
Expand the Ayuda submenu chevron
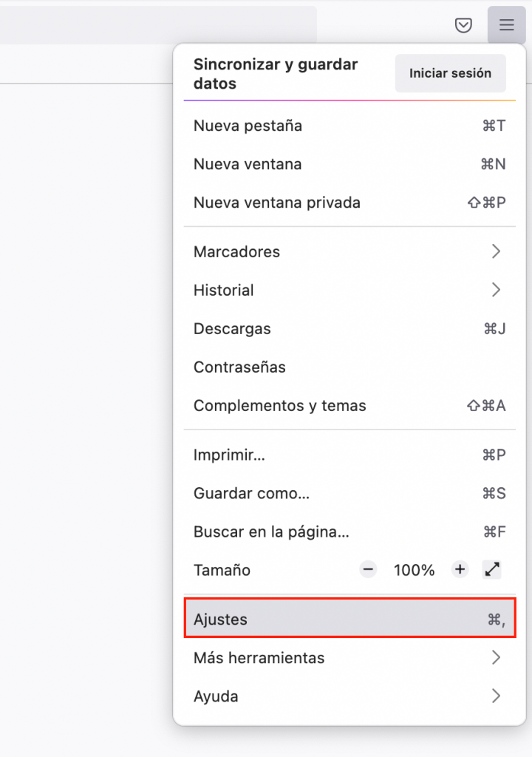496,696
